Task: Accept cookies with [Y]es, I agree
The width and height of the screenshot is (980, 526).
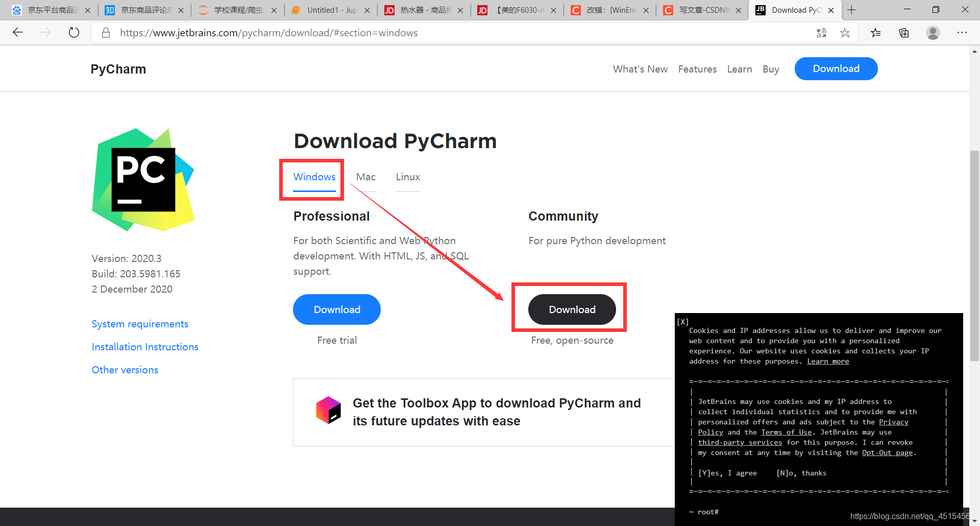Action: [727, 473]
